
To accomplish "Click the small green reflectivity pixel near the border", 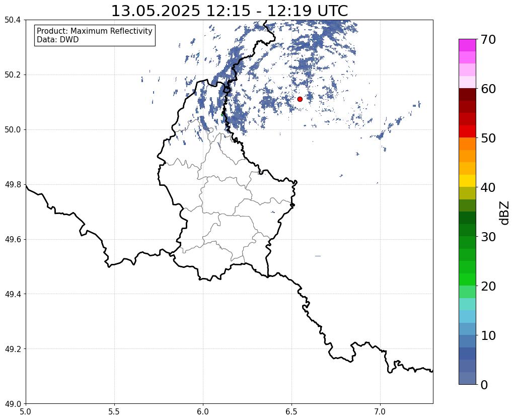I will [x=222, y=114].
